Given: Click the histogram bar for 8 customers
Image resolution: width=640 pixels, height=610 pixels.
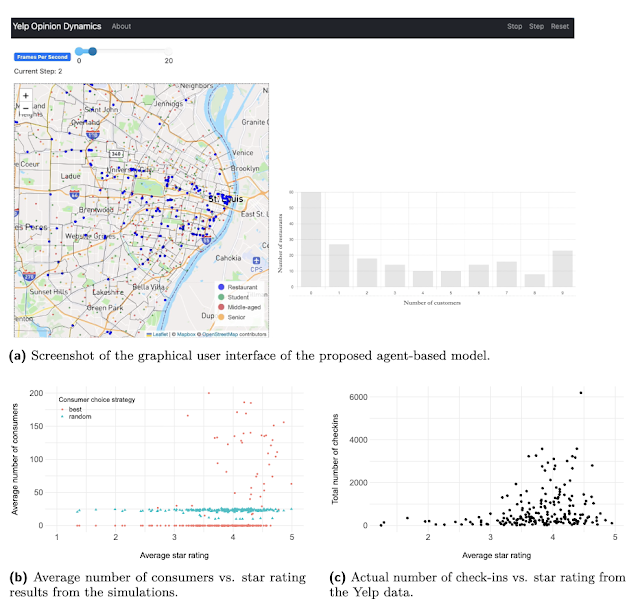Looking at the screenshot, I should click(x=535, y=280).
